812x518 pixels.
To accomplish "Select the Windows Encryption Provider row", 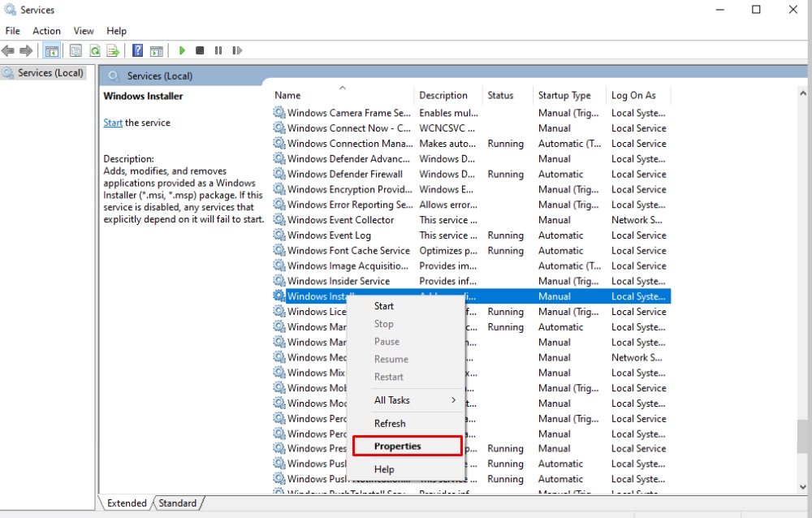I will point(471,189).
